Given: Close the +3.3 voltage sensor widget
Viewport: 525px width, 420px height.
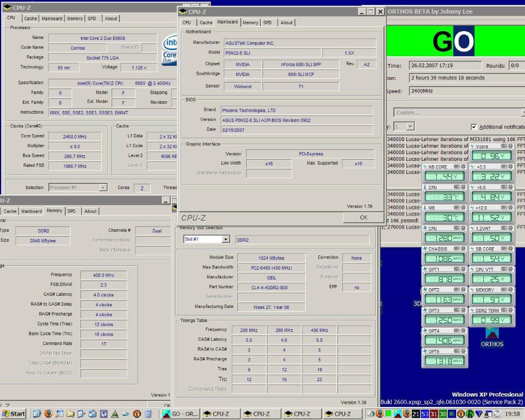Looking at the screenshot, I should coord(510,166).
